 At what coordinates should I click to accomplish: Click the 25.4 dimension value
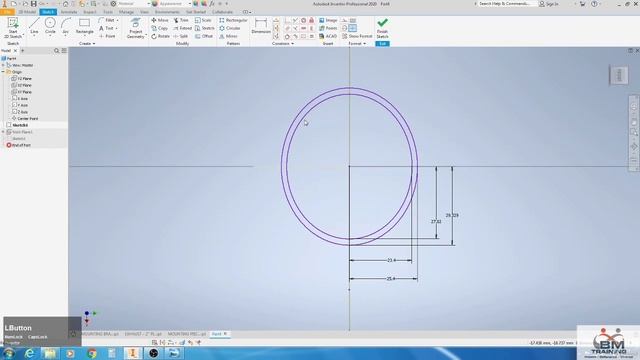coord(391,279)
